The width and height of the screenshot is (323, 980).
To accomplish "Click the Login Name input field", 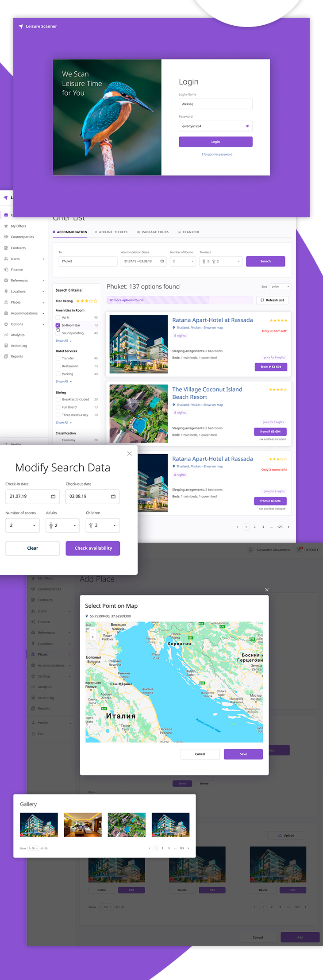I will pyautogui.click(x=215, y=104).
